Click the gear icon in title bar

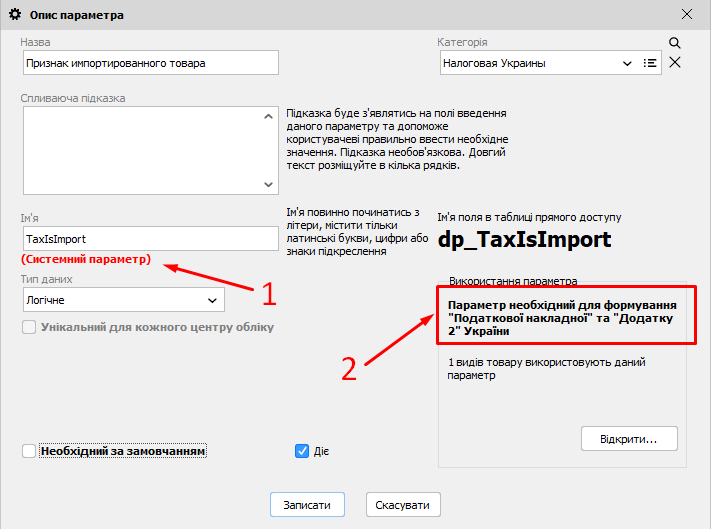click(15, 15)
